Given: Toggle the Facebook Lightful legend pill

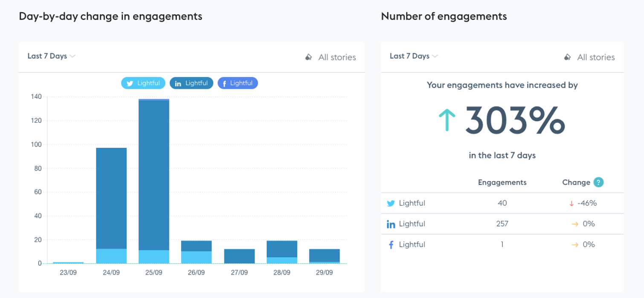Looking at the screenshot, I should click(x=238, y=83).
